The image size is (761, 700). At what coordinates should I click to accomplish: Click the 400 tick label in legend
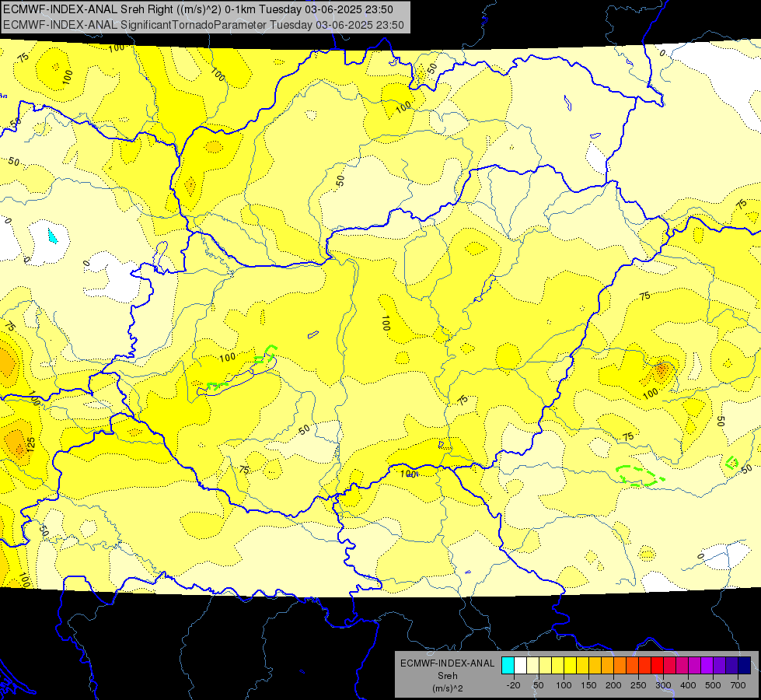click(x=688, y=685)
